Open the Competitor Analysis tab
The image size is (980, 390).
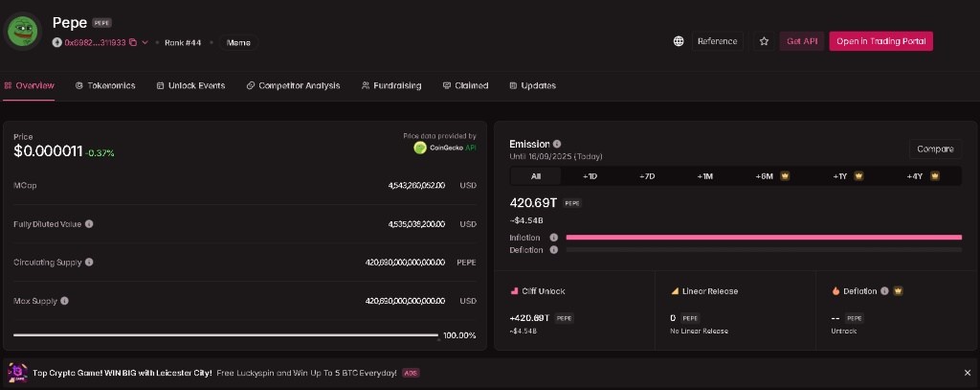pos(293,85)
